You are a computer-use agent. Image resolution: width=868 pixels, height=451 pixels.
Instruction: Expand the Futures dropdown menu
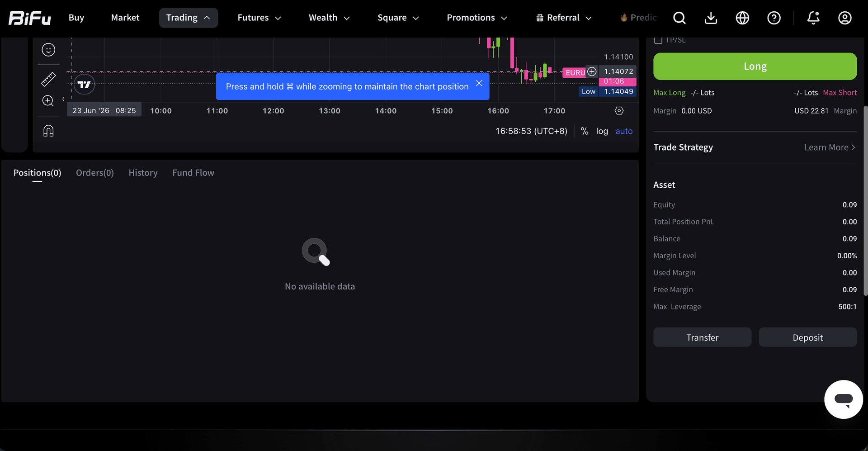(259, 18)
